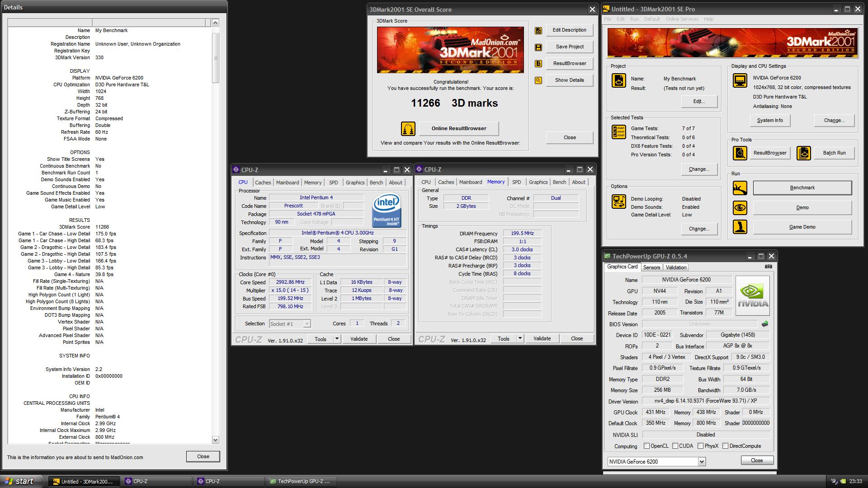Open the CPU-Z Socket #1 selection dropdown
868x488 pixels.
click(307, 324)
